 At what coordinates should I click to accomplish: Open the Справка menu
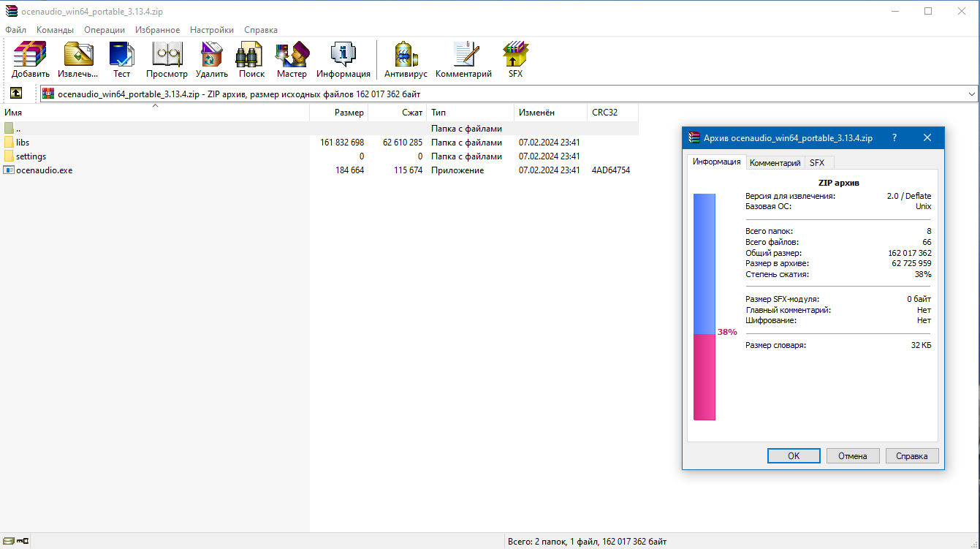pos(261,30)
